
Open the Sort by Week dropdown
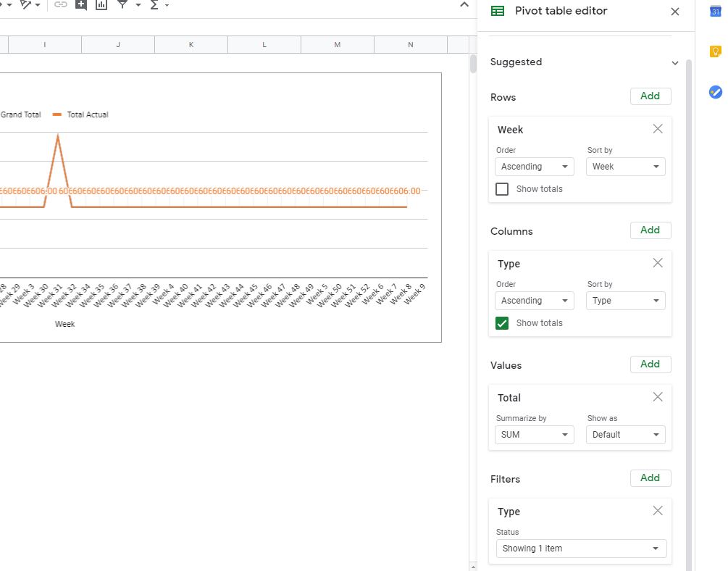point(625,167)
